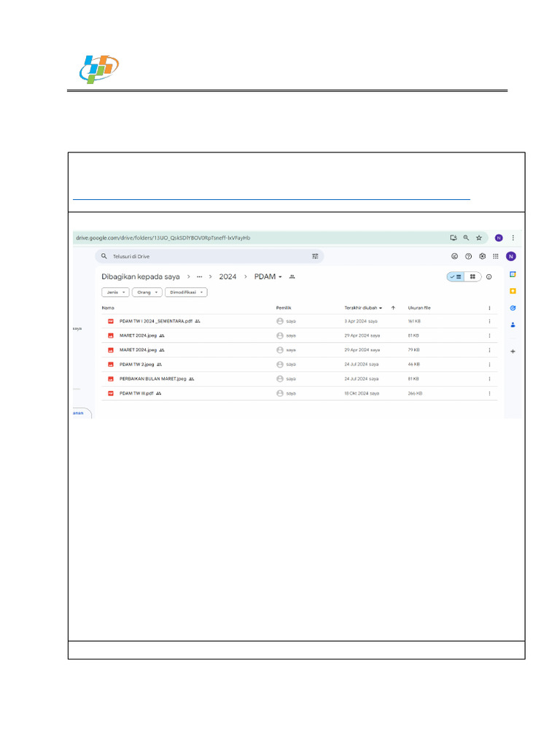Open Google Keep in side panel

click(x=513, y=290)
